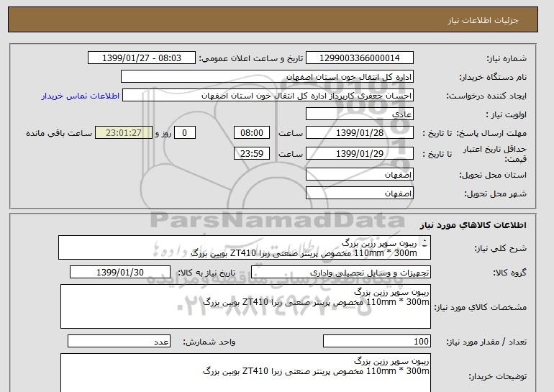
Task: Click label نام دستگاه خریدار
Action: 493,77
